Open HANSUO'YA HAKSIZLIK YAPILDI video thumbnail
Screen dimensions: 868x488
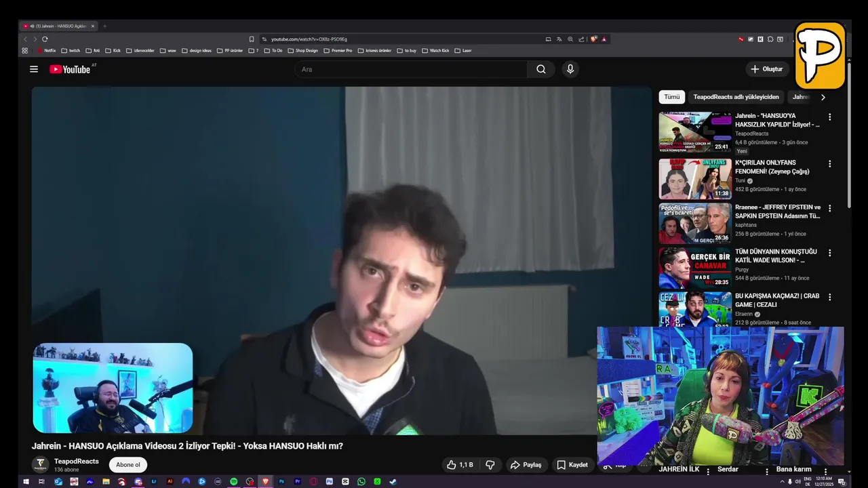click(x=695, y=132)
